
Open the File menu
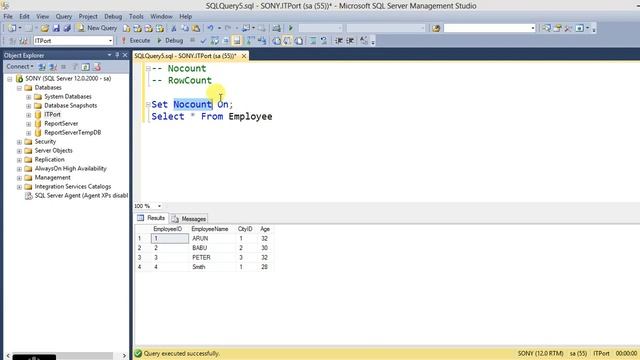[8, 16]
